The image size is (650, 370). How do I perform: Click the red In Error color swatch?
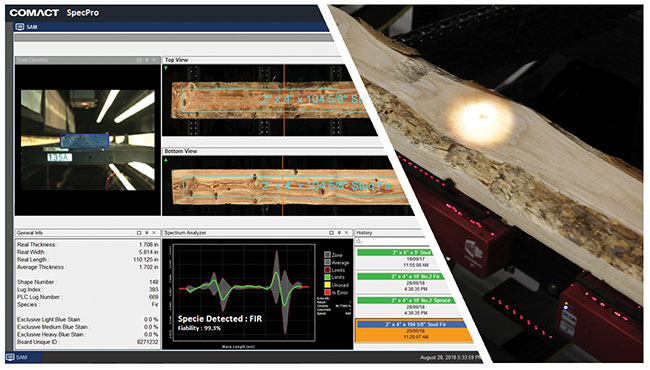point(327,293)
